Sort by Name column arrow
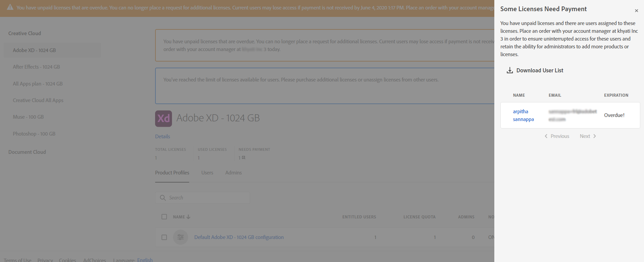This screenshot has width=644, height=262. tap(188, 217)
